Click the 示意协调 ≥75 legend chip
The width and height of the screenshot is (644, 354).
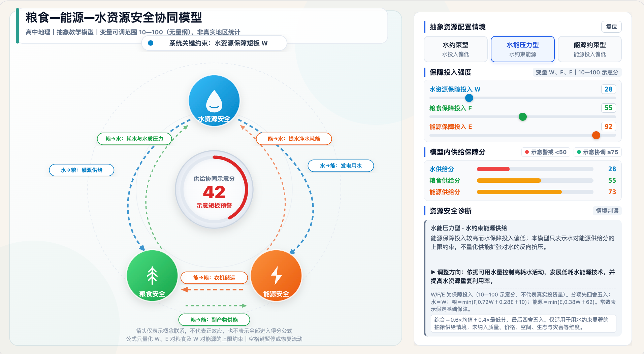[598, 152]
